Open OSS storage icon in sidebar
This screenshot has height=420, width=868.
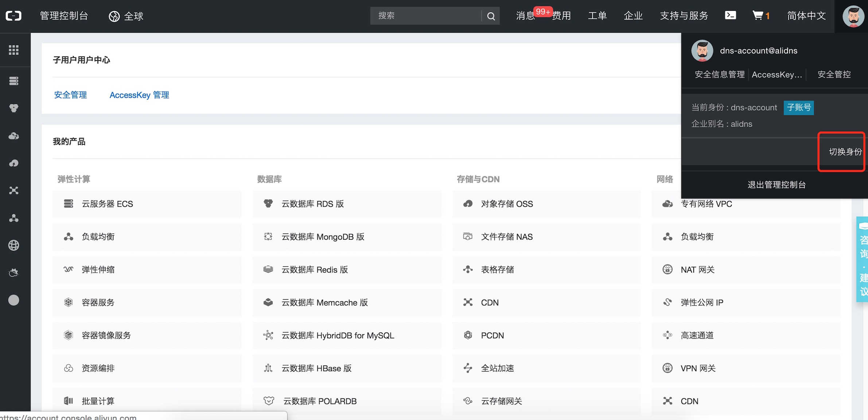pos(14,163)
